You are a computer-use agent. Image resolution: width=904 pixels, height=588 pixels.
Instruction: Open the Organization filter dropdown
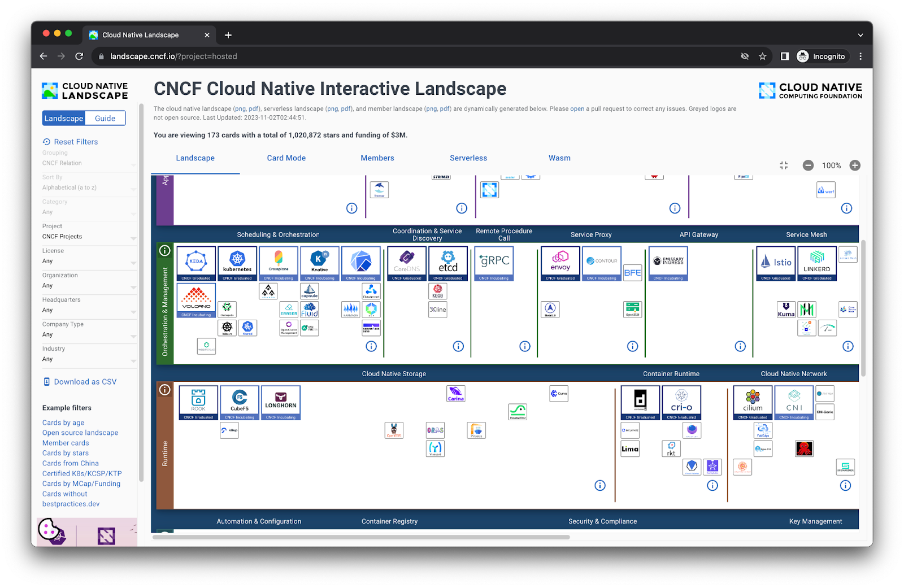pyautogui.click(x=89, y=285)
